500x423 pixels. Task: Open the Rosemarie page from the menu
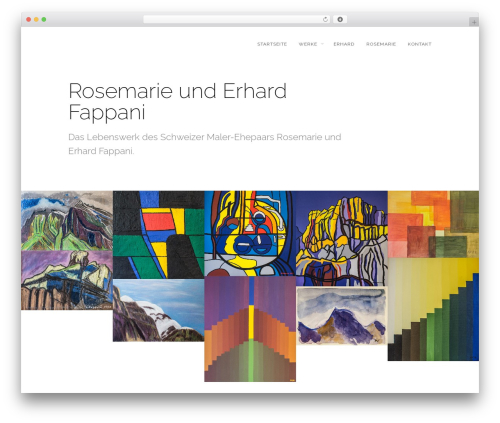click(x=381, y=44)
